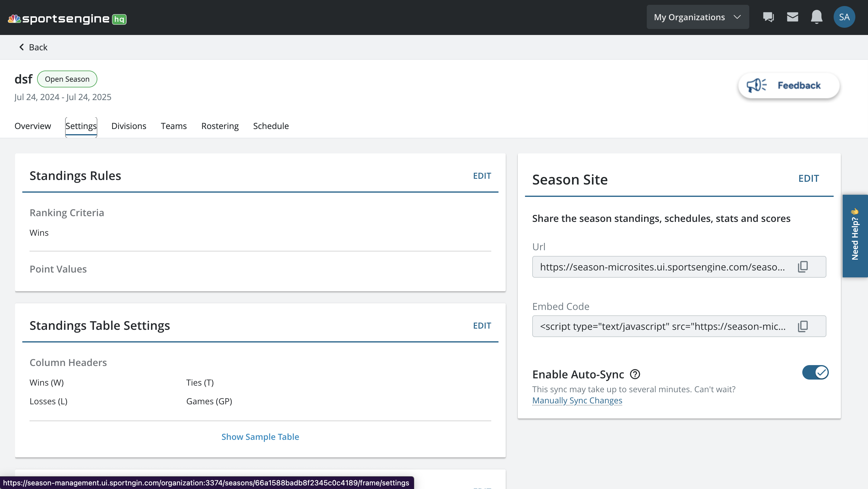Switch to the Divisions tab
This screenshot has height=489, width=868.
coord(129,126)
